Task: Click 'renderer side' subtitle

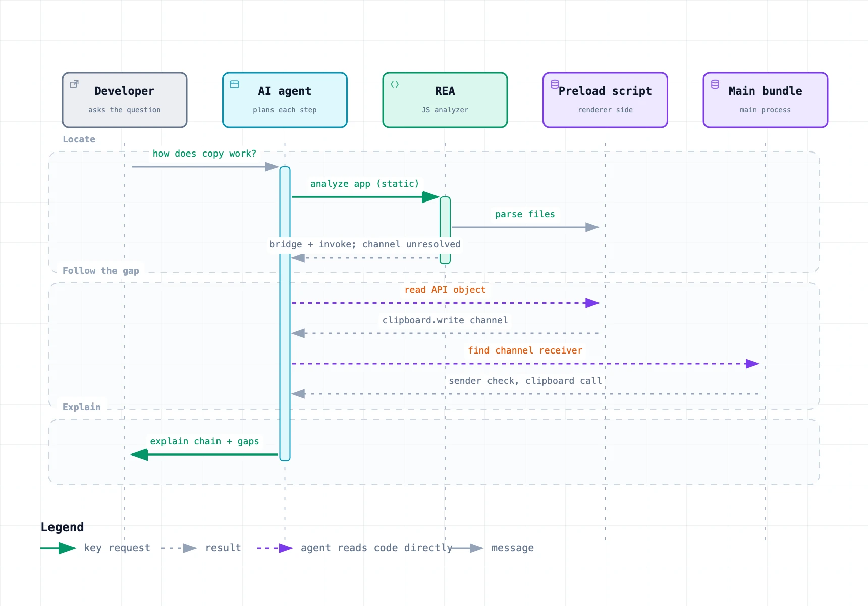Action: coord(605,110)
